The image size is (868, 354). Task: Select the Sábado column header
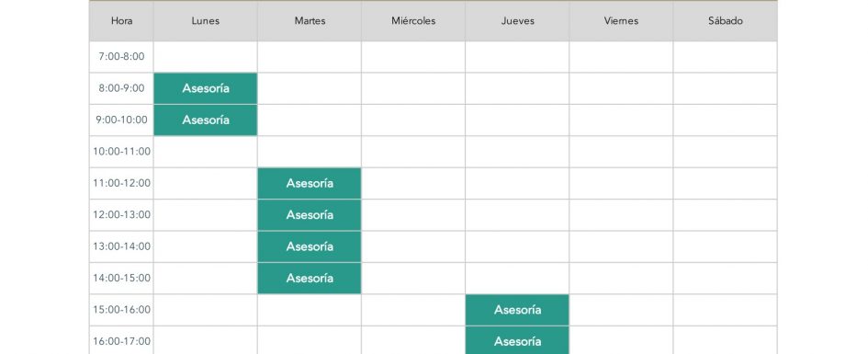coord(726,21)
